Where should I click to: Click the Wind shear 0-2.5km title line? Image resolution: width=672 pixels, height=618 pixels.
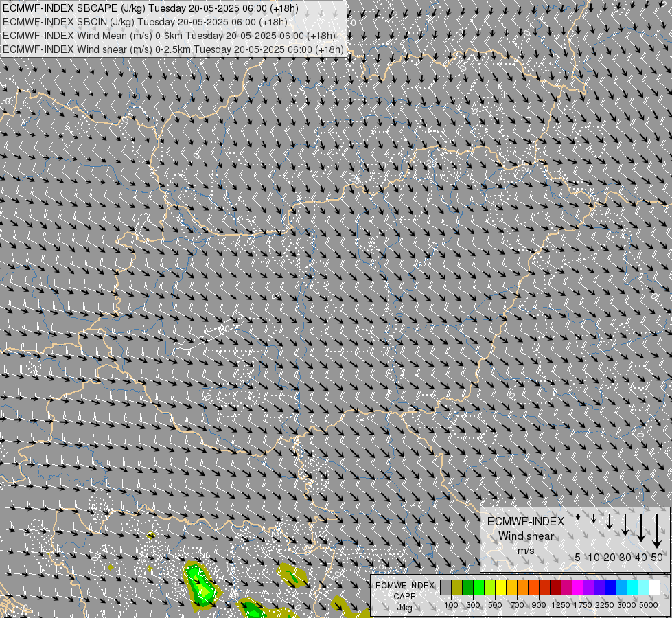point(173,49)
